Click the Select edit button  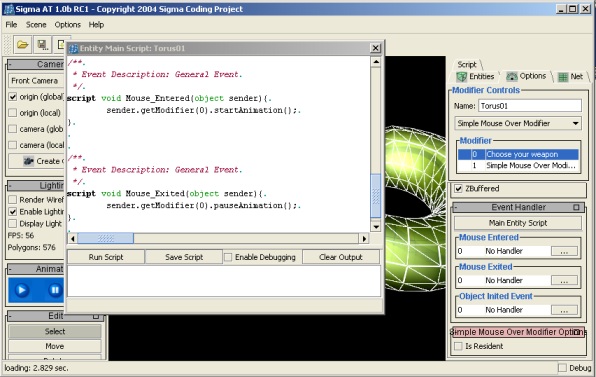(55, 331)
